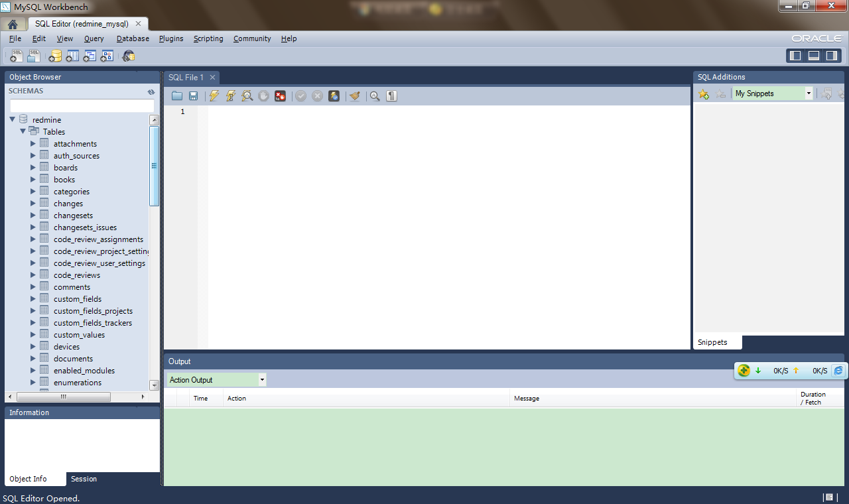Close the SQL File 1 tab
The image size is (849, 504).
pos(213,78)
